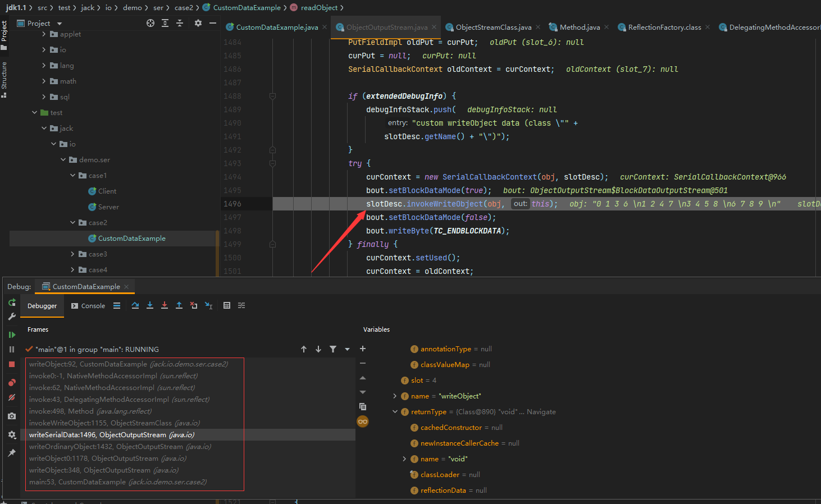Collapse the case1 folder
Screen dimensions: 821x504
73,176
